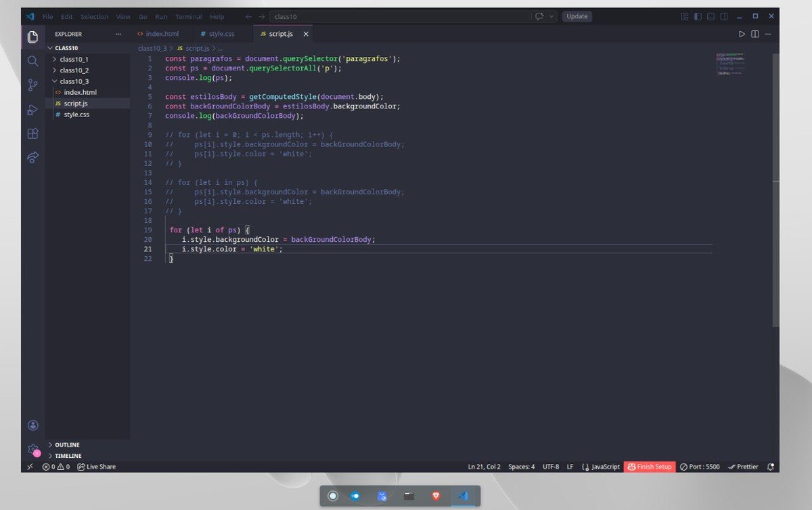This screenshot has width=812, height=510.
Task: Click the Brave browser icon in dock
Action: (x=436, y=496)
